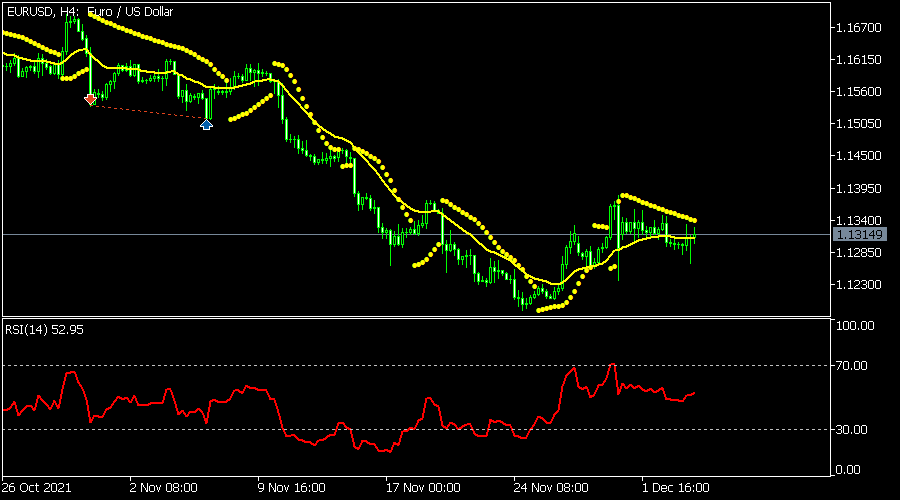This screenshot has height=500, width=900.
Task: Click the 1.16700 price axis label
Action: pyautogui.click(x=858, y=28)
